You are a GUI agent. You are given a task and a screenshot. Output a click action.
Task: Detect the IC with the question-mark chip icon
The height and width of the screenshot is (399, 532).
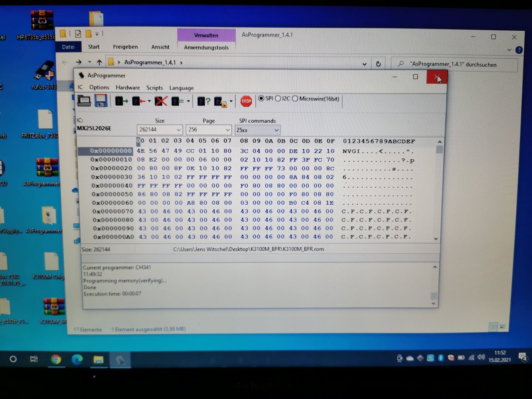pos(204,101)
